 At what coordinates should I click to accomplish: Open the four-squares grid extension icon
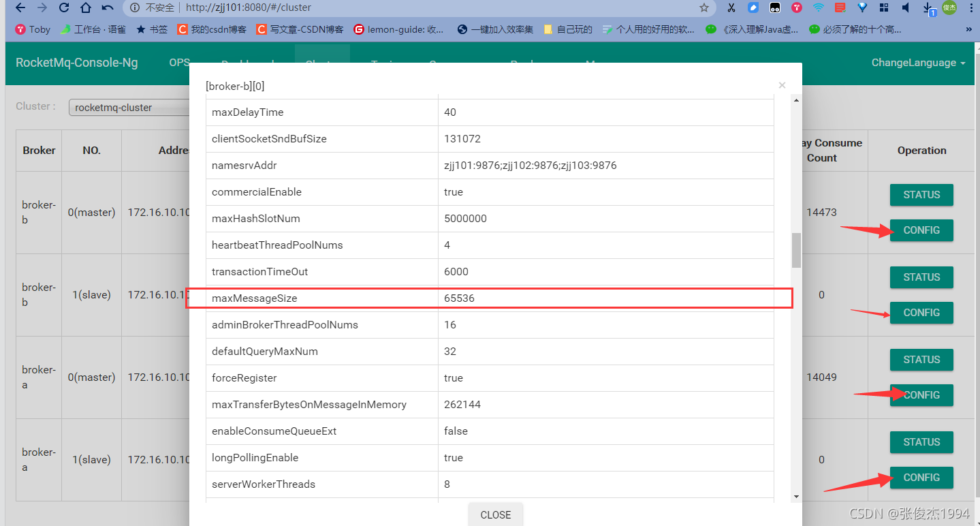[x=884, y=8]
